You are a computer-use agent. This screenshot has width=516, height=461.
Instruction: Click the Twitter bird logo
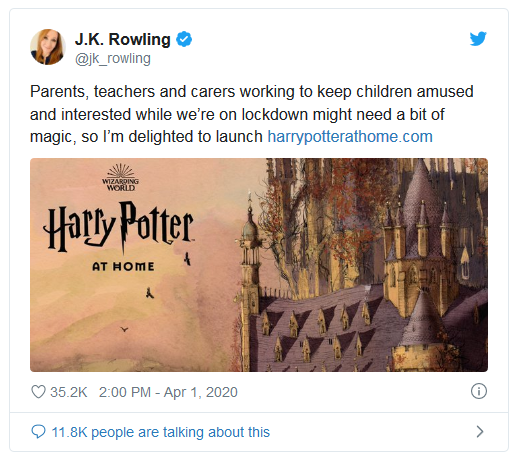pyautogui.click(x=478, y=39)
